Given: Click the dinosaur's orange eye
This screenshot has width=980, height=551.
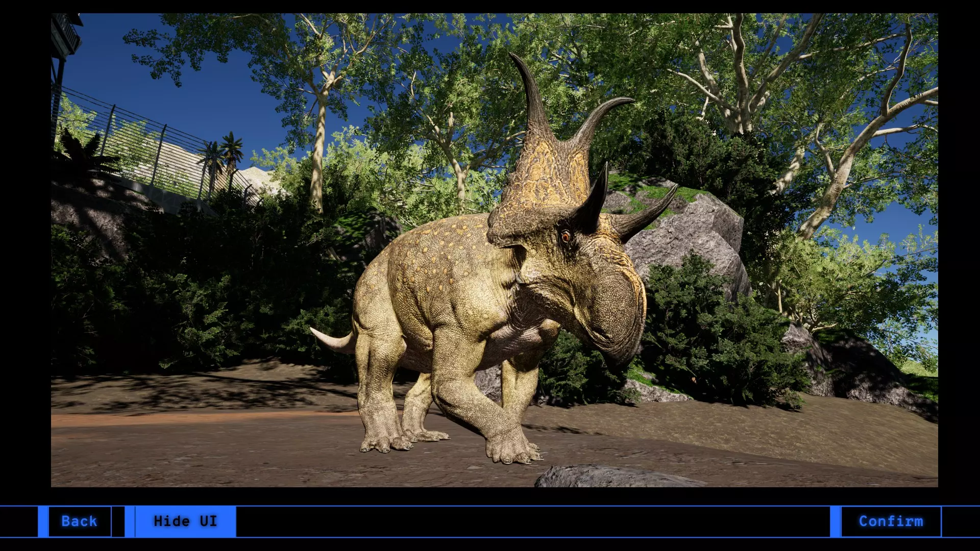Looking at the screenshot, I should coord(565,236).
